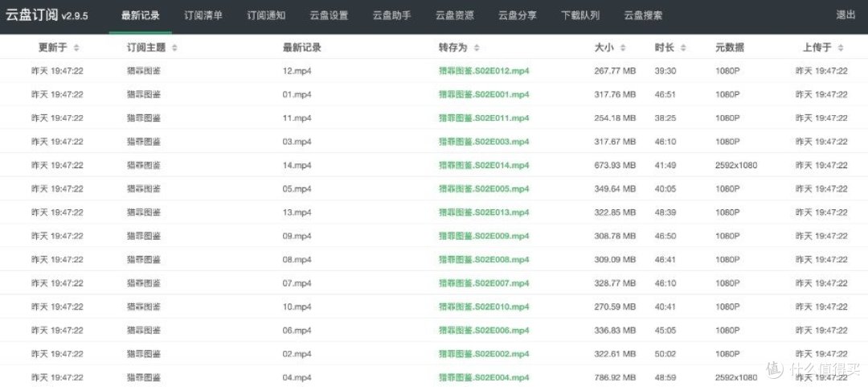The width and height of the screenshot is (868, 387).
Task: Click the 48:39 duration value
Action: coord(665,212)
